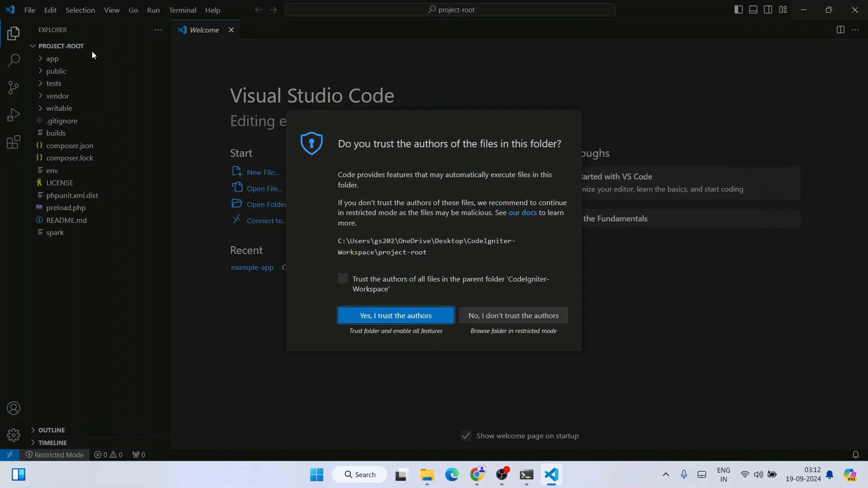Select the LICENSE file
The height and width of the screenshot is (488, 868).
click(x=60, y=183)
